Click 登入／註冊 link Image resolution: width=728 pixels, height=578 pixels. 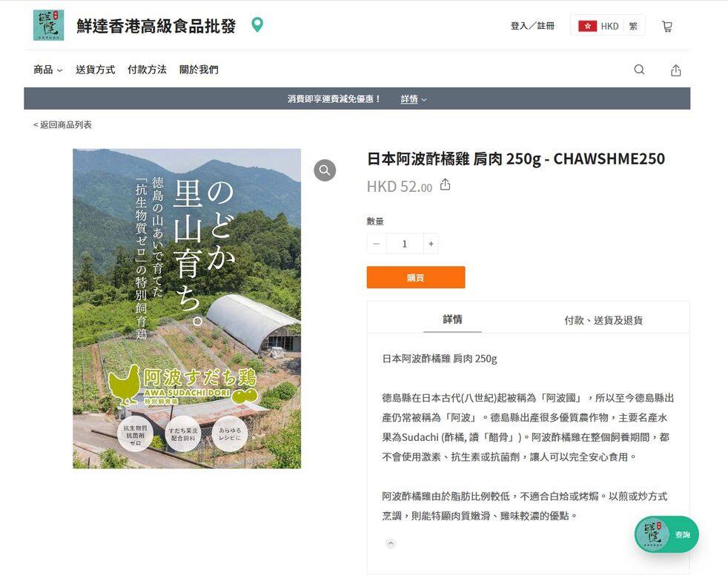pyautogui.click(x=532, y=26)
